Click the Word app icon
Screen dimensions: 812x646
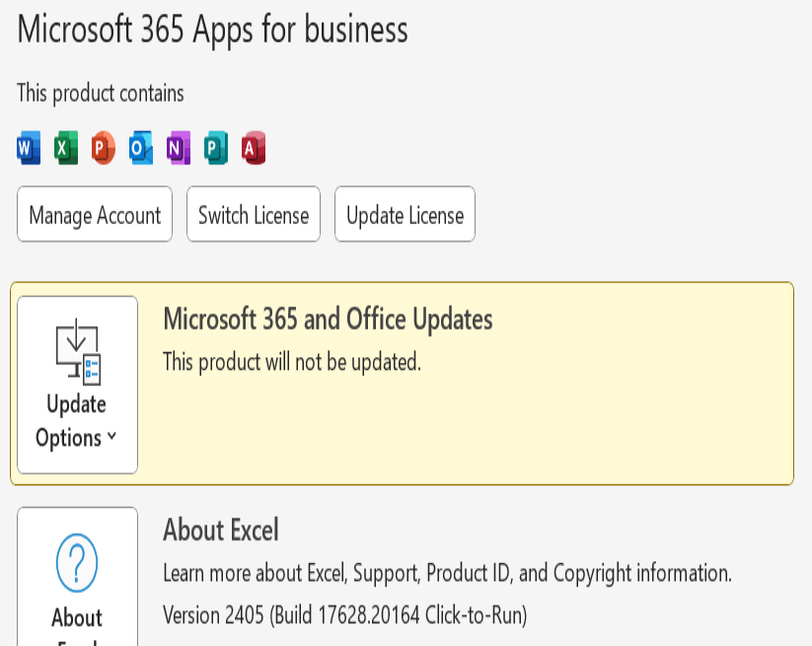pyautogui.click(x=29, y=149)
